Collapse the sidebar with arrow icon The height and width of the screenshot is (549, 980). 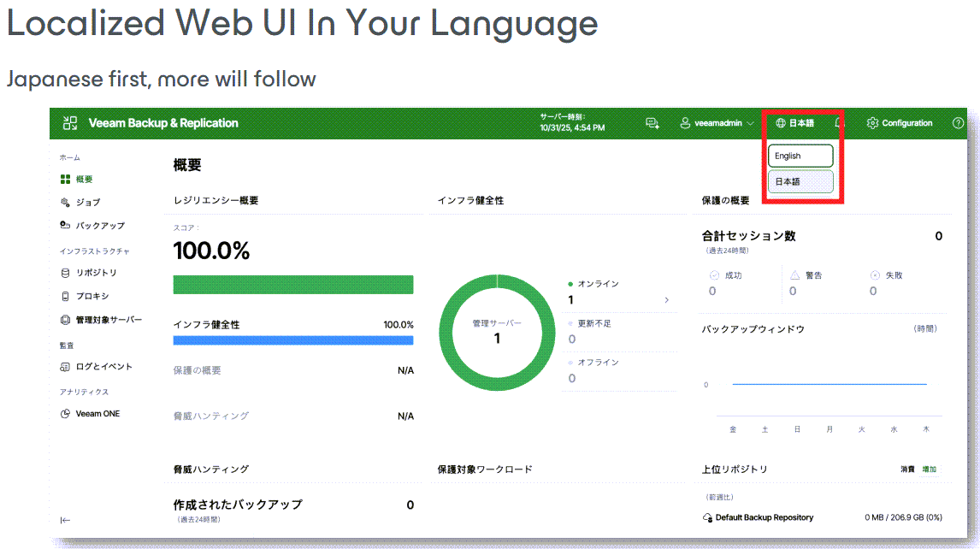coord(66,520)
